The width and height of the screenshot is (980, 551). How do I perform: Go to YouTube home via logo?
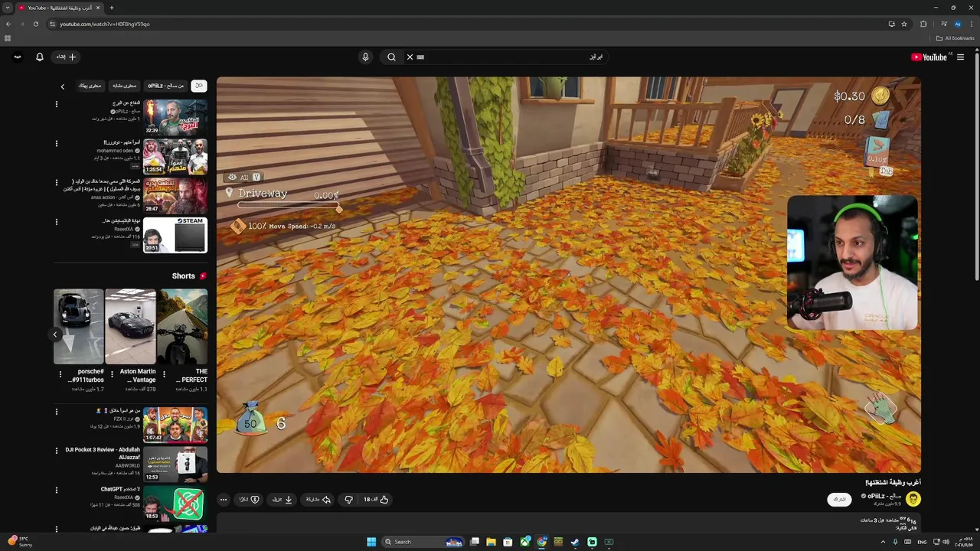click(x=930, y=57)
